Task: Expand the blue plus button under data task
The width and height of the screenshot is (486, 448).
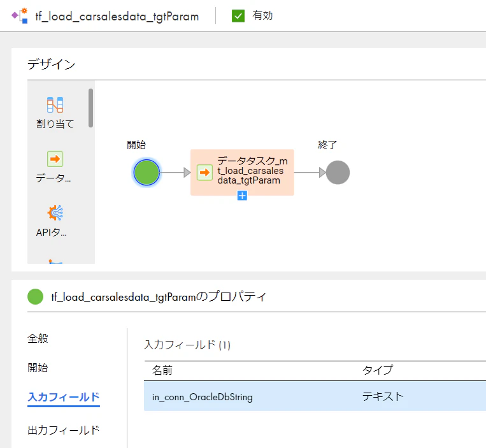Action: (242, 196)
